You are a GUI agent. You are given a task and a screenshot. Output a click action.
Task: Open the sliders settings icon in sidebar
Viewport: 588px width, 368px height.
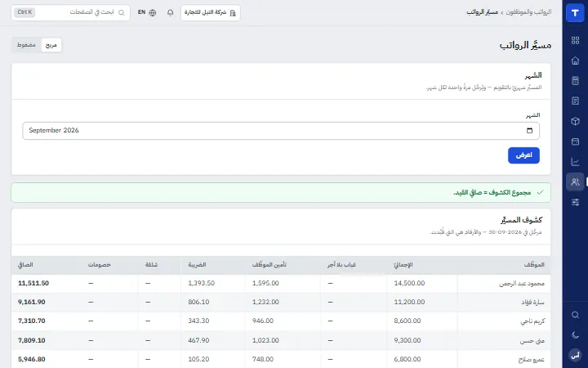tap(575, 203)
